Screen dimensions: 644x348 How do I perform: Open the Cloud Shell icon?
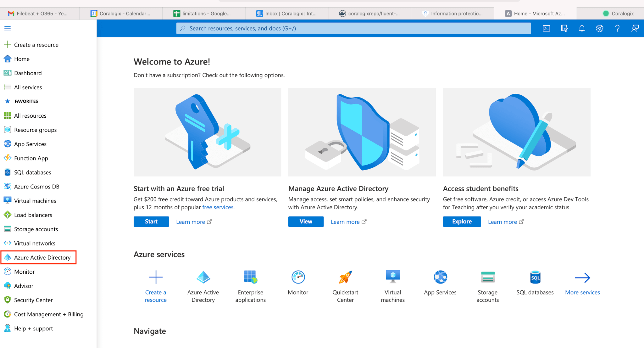tap(547, 28)
